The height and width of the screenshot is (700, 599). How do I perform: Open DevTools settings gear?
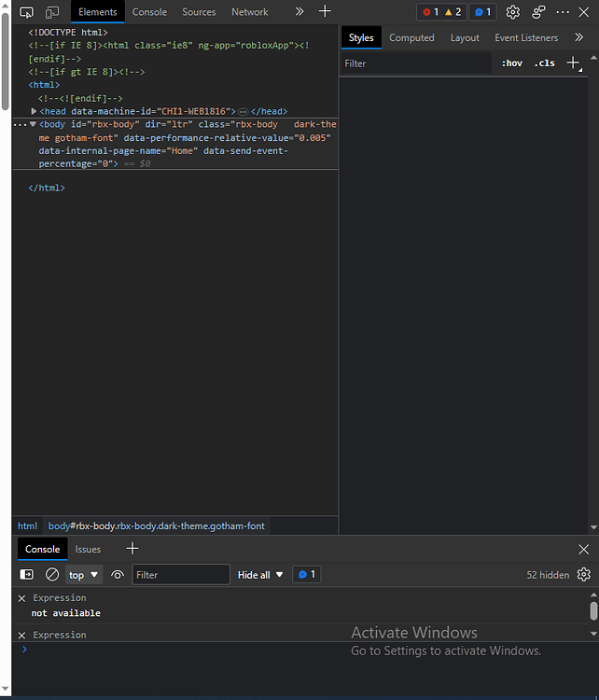[x=513, y=12]
